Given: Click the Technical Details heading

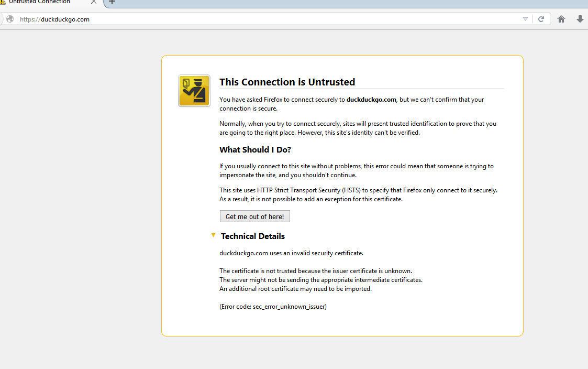Looking at the screenshot, I should 253,236.
